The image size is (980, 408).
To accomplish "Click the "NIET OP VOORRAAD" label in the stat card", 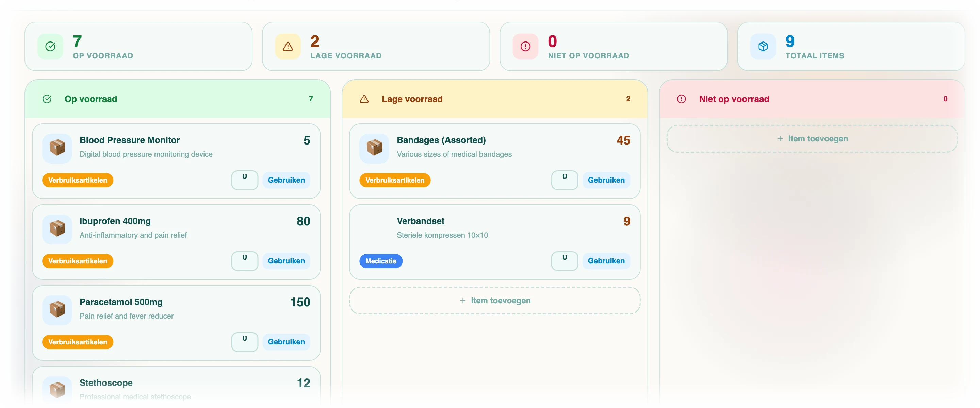I will pos(589,56).
